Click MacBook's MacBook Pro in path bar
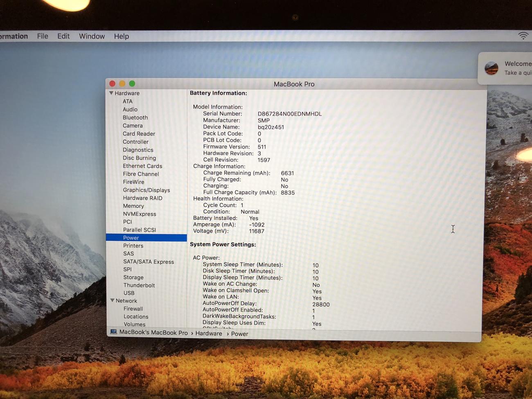Viewport: 532px width, 399px height. click(153, 333)
